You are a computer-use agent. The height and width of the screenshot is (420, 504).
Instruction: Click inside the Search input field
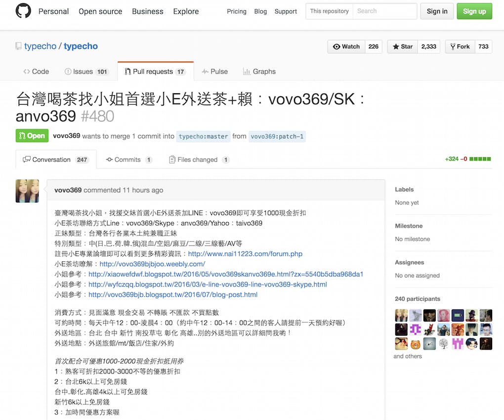click(384, 11)
